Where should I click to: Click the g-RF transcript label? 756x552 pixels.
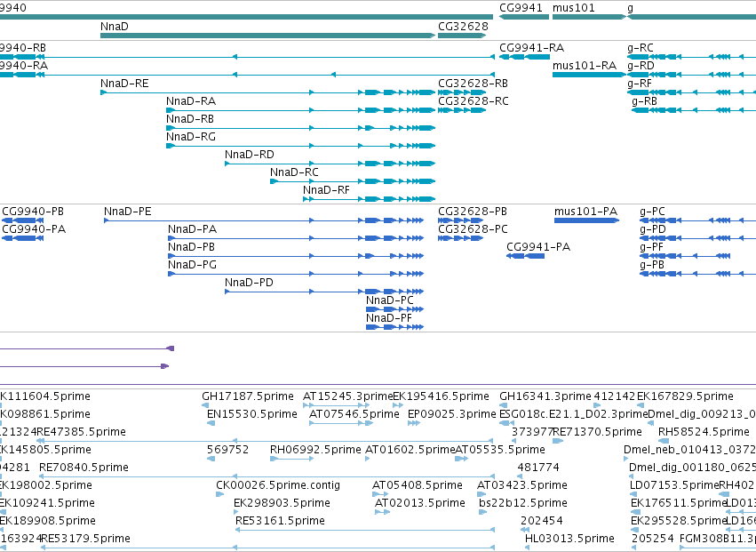640,84
